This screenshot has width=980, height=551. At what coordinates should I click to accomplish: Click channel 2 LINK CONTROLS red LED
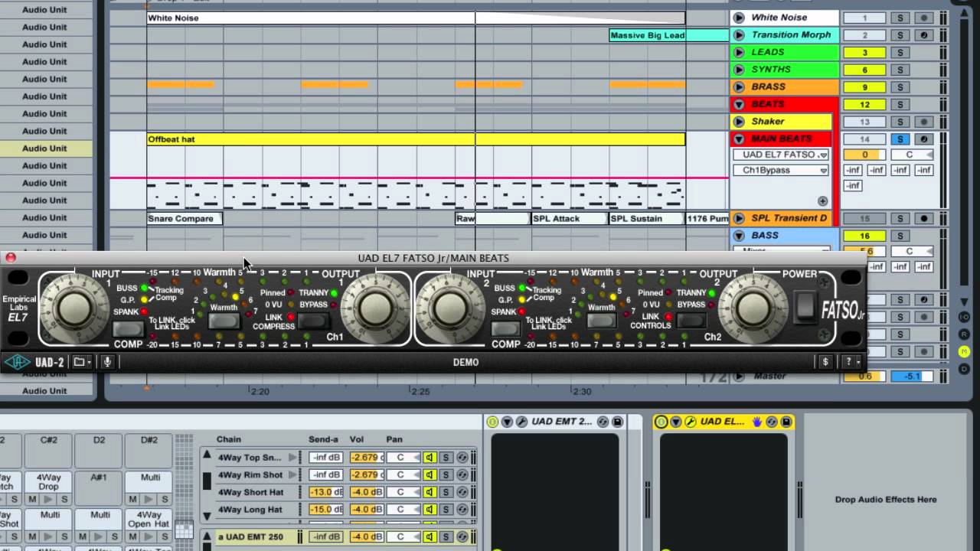(x=668, y=317)
